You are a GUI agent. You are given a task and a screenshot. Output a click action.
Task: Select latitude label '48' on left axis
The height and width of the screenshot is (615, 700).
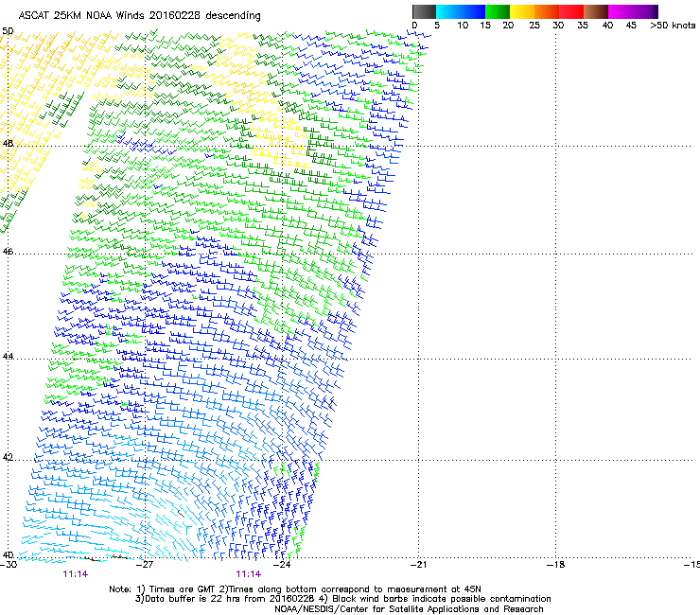coord(8,144)
